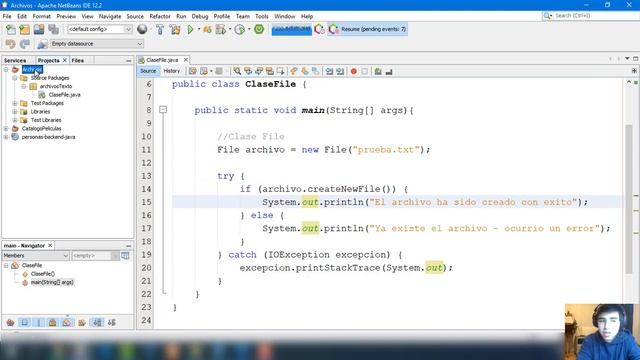Click the editor vertical scrollbar
This screenshot has width=640, height=360.
pos(629,200)
